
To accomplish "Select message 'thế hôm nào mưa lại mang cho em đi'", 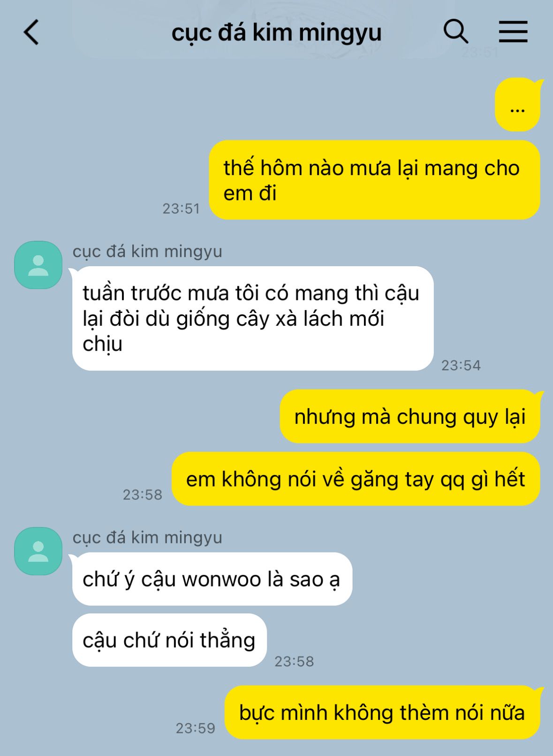I will pos(374,180).
